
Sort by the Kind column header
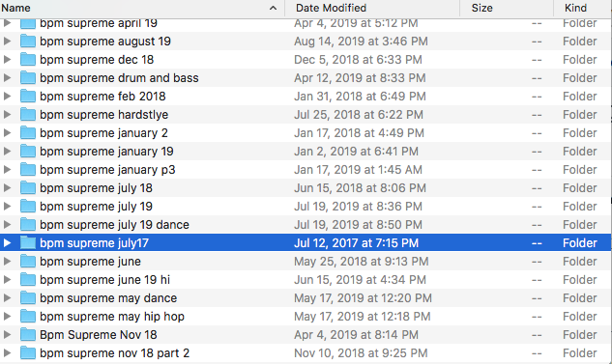coord(583,8)
